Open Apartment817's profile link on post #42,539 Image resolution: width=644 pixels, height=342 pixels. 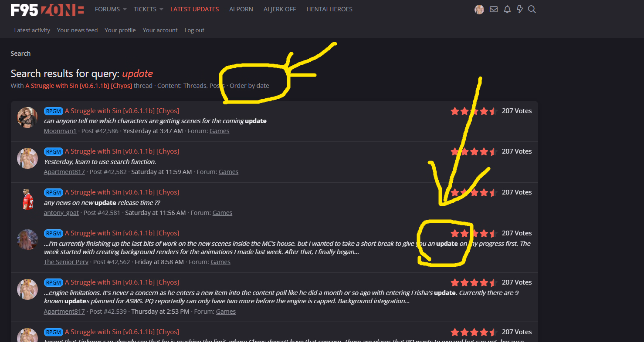[64, 312]
